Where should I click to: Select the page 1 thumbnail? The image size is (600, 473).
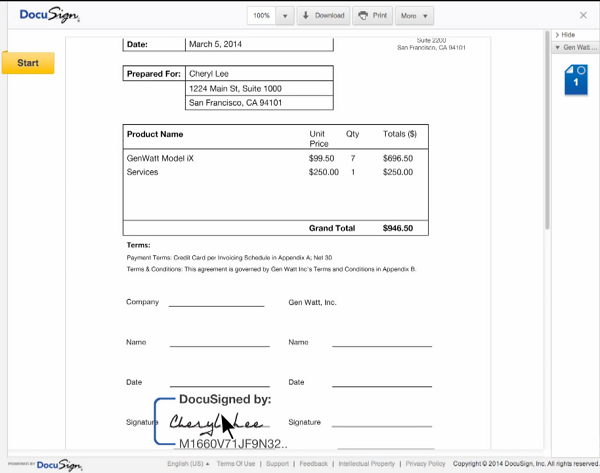click(x=576, y=79)
